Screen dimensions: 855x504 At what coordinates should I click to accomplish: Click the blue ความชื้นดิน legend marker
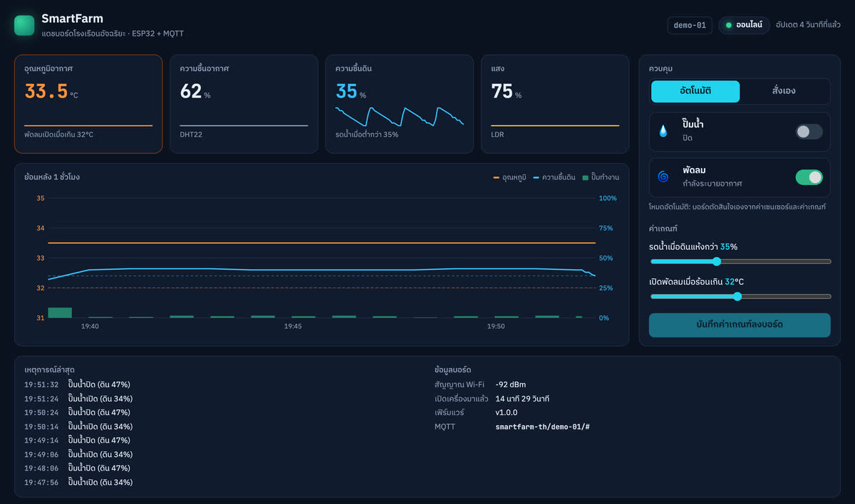pos(537,177)
